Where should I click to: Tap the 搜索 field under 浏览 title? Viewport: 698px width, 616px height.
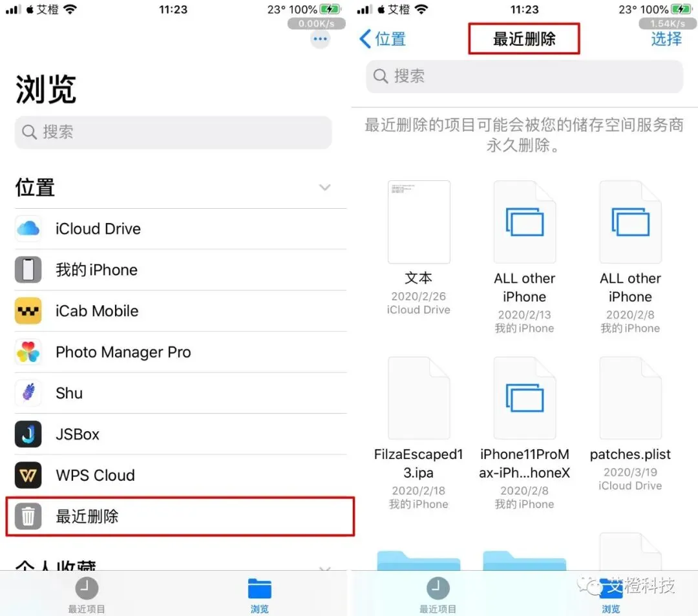point(173,133)
